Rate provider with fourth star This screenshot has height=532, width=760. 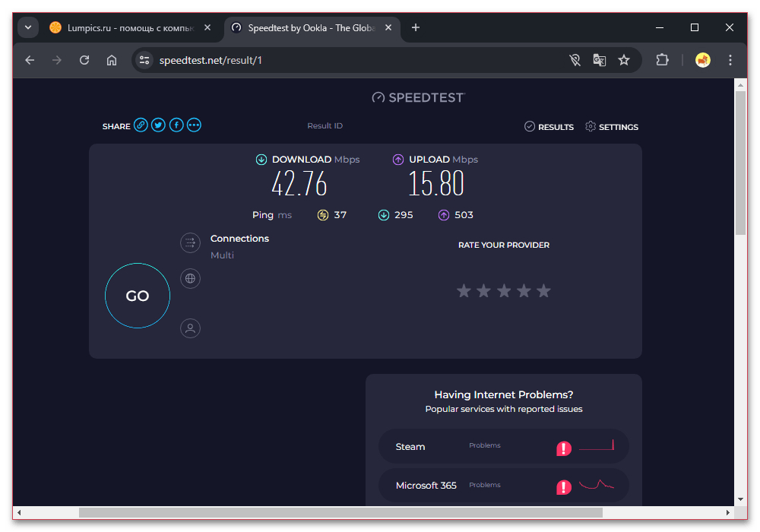524,291
